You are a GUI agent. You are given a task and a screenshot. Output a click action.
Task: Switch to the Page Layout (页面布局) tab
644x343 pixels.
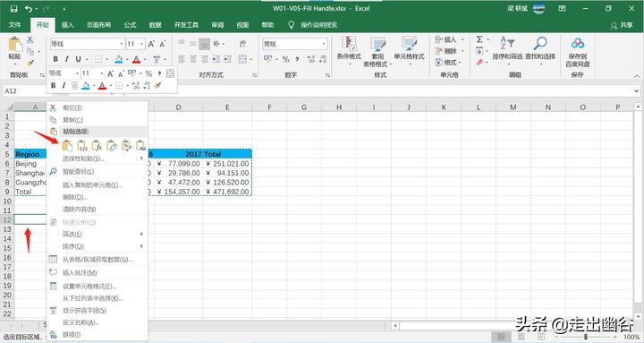(98, 25)
